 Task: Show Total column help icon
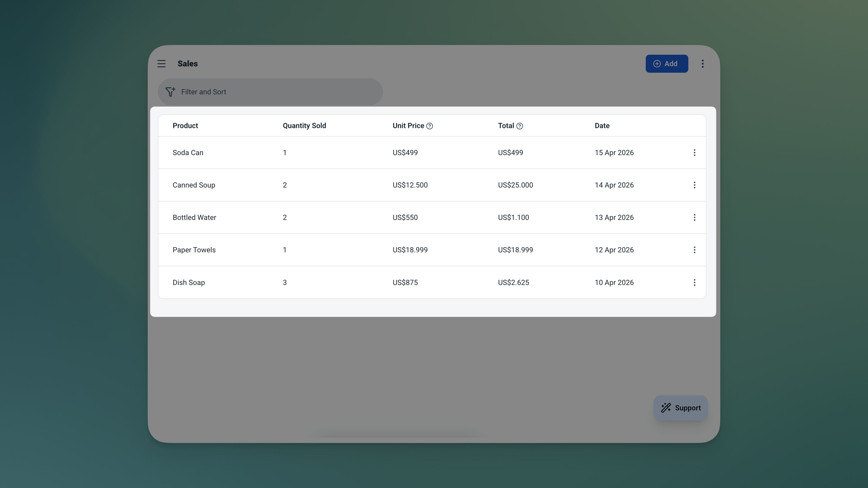coord(520,126)
